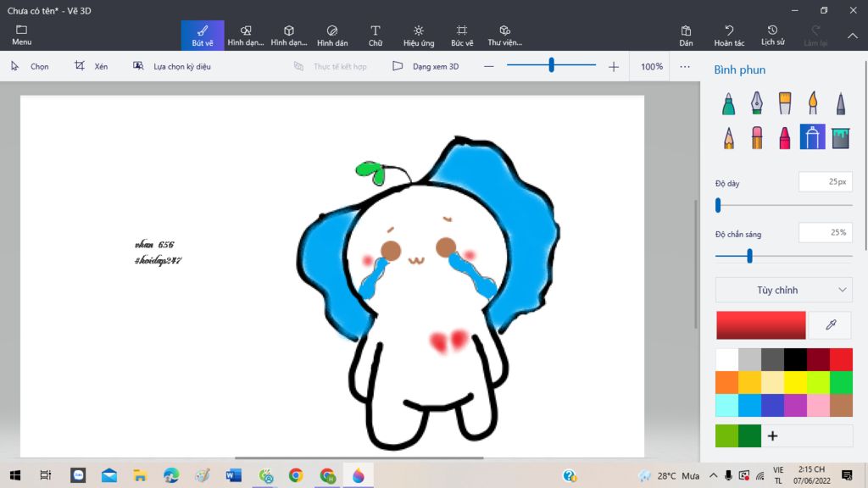Image resolution: width=868 pixels, height=488 pixels.
Task: Select the Calligraphy pen brush
Action: [x=757, y=103]
